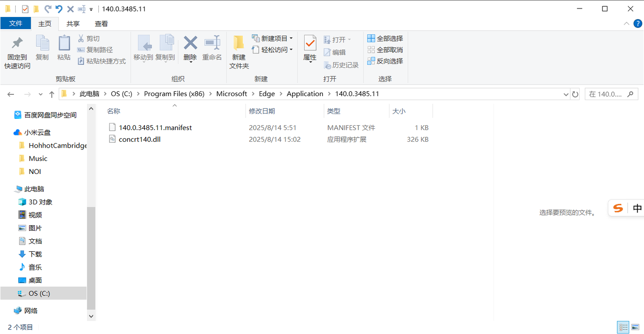Open the Copy to (复制到) menu

pos(165,48)
